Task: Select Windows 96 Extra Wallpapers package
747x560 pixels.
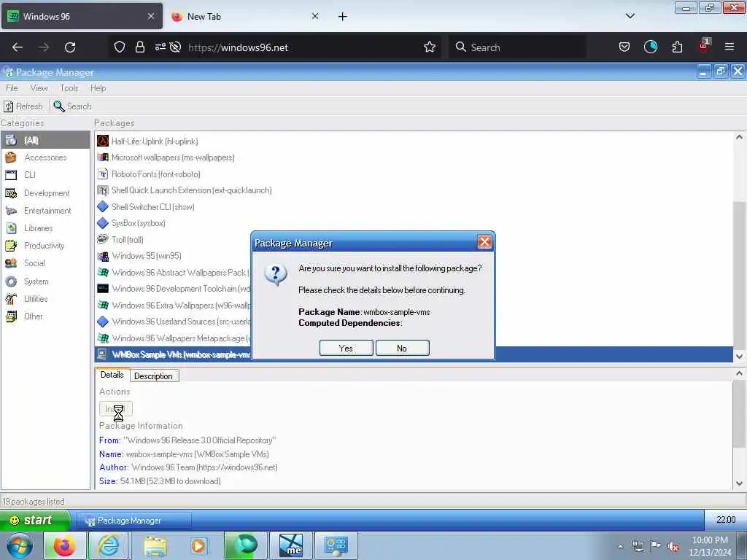Action: pyautogui.click(x=174, y=306)
